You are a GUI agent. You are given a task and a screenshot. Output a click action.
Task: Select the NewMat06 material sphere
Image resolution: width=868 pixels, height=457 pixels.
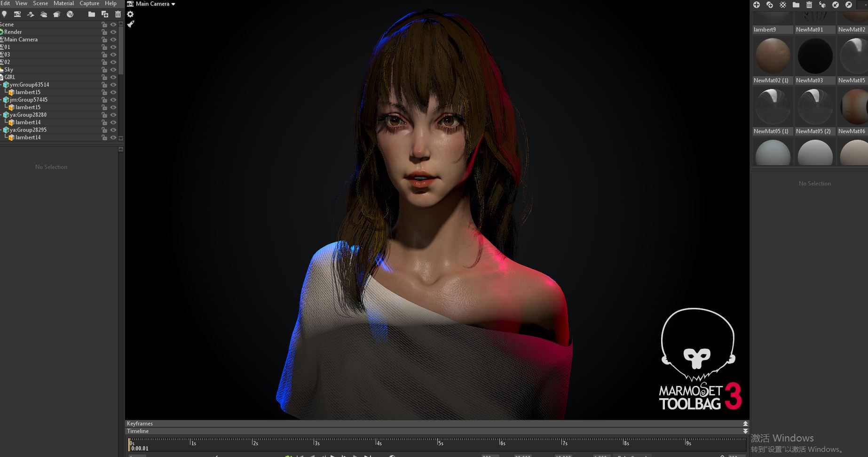tap(854, 107)
